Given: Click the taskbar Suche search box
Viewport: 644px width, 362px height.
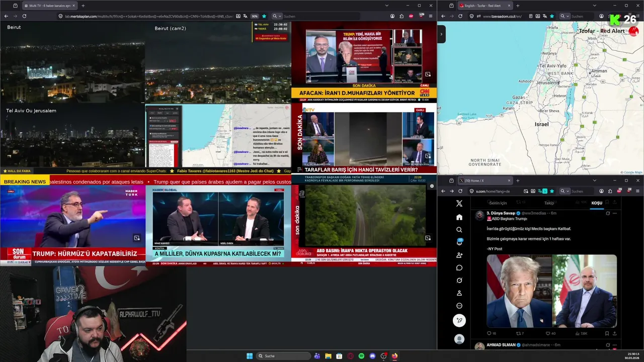Looking at the screenshot, I should 284,356.
